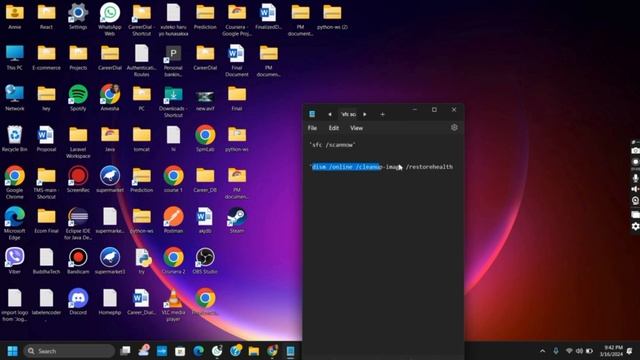The image size is (640, 360).
Task: Select the Network desktop icon
Action: 15,98
